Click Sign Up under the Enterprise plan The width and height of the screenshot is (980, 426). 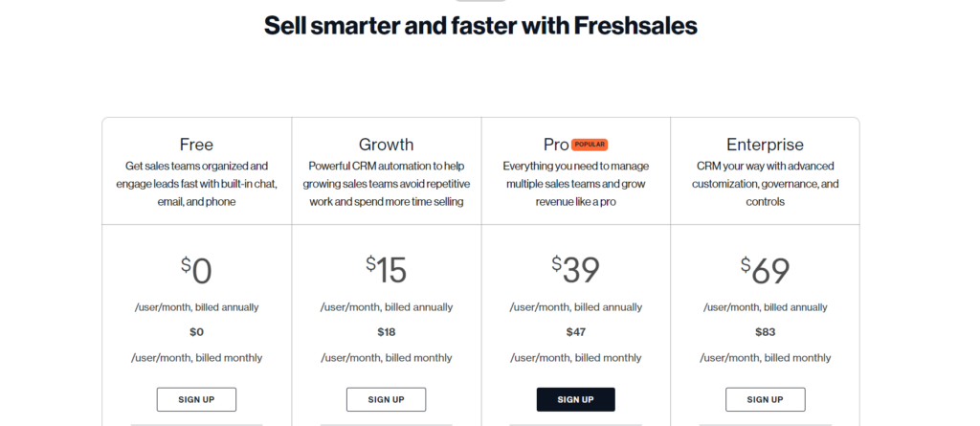coord(765,399)
